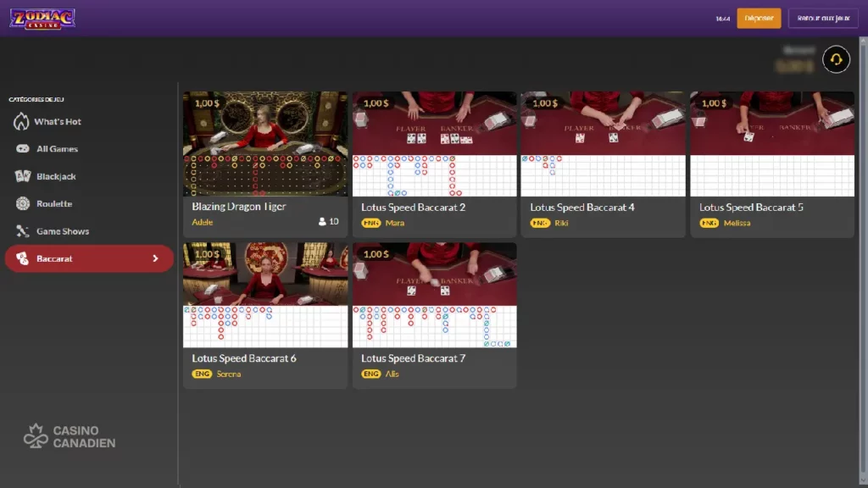Click the ENG badge on Lotus Speed Baccarat 4
The height and width of the screenshot is (488, 868).
point(540,223)
